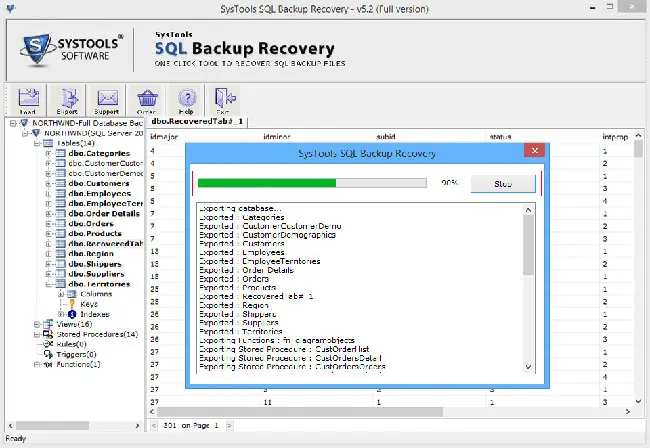650x448 pixels.
Task: Select dbo.EmployeeTerr tree item
Action: (x=105, y=203)
